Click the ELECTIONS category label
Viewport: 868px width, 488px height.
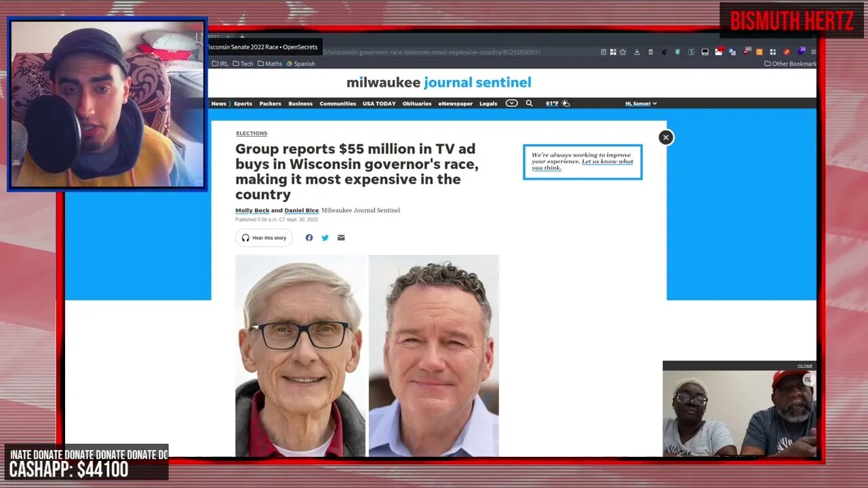pos(252,134)
